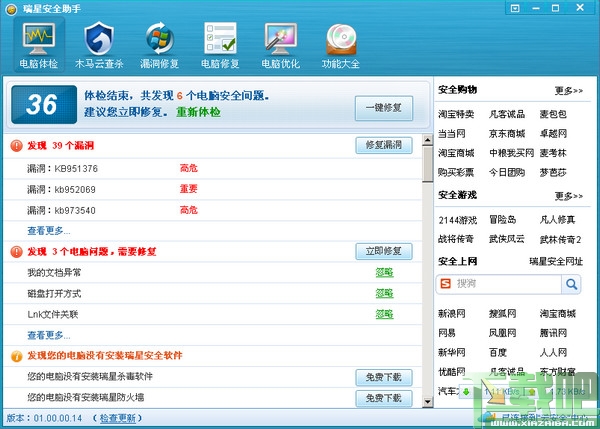Open the 2144游戏 link
Viewport: 600px width, 429px height.
point(458,220)
